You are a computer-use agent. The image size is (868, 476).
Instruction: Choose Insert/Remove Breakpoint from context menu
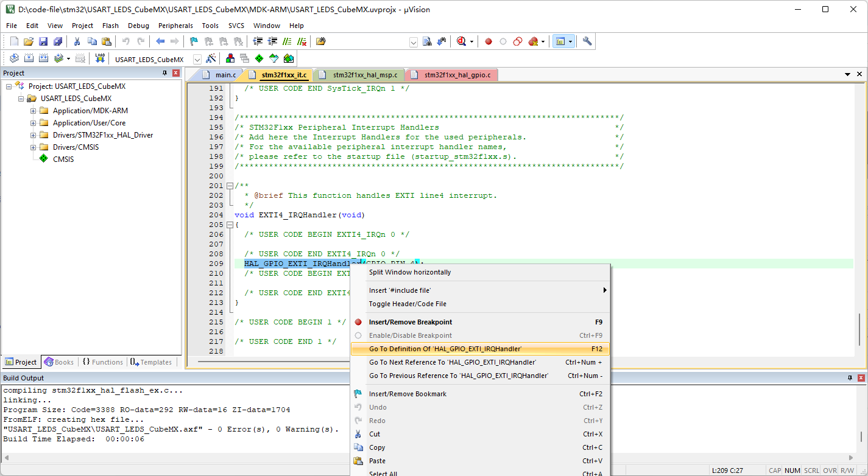coord(481,322)
